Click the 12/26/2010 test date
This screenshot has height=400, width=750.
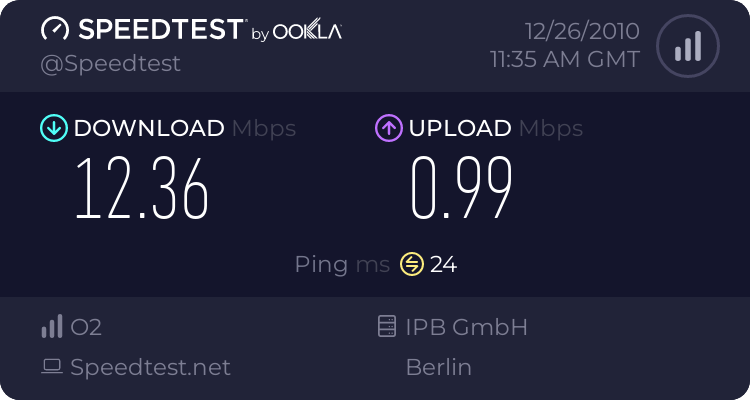tap(581, 31)
